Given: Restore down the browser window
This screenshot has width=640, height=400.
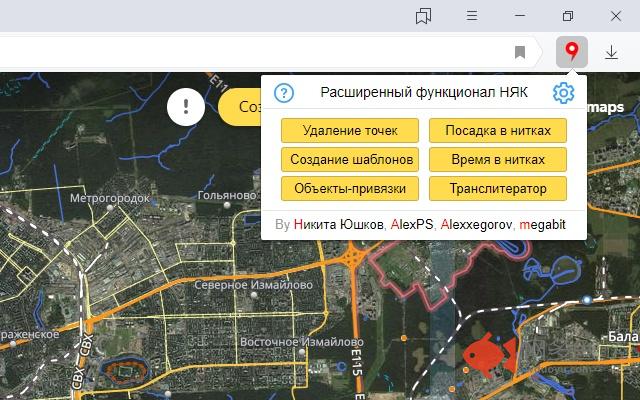Looking at the screenshot, I should (x=568, y=16).
